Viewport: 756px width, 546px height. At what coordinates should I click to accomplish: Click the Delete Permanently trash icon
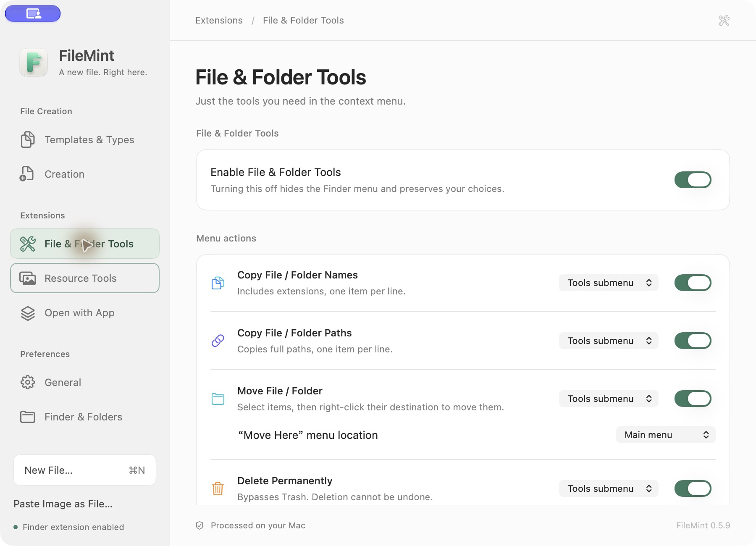pos(218,488)
